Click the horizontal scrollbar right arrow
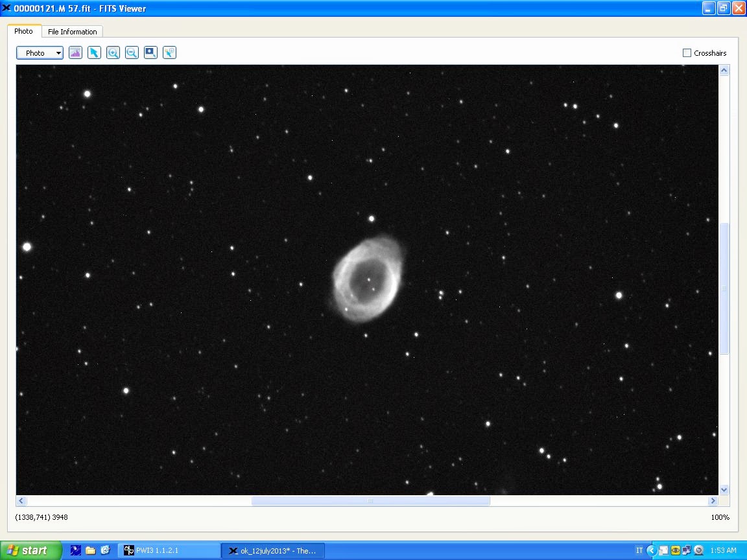The image size is (747, 560). [713, 500]
